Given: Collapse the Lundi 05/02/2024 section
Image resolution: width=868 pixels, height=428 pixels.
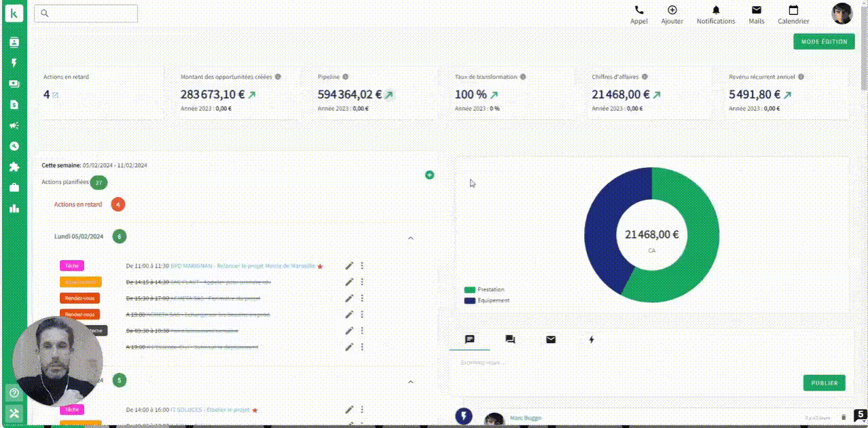Looking at the screenshot, I should [410, 238].
